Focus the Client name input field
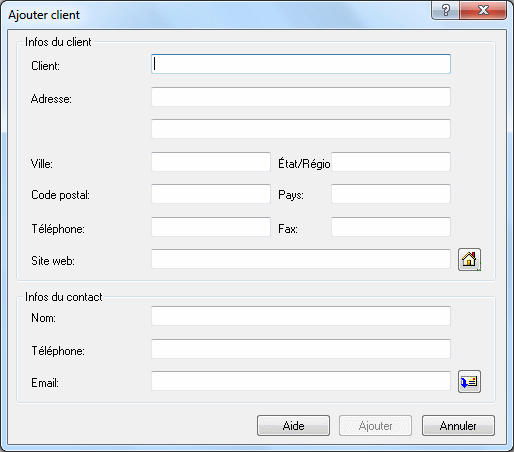Viewport: 514px width, 452px height. pyautogui.click(x=301, y=64)
